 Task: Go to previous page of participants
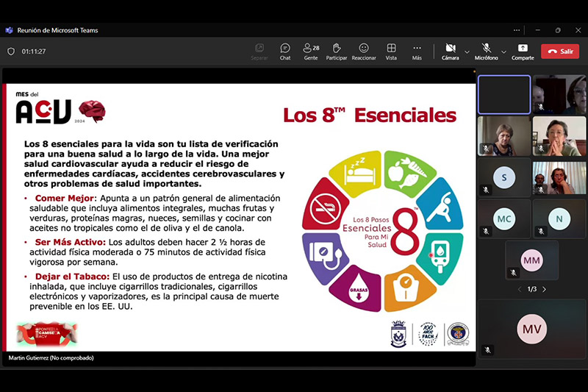[x=520, y=289]
